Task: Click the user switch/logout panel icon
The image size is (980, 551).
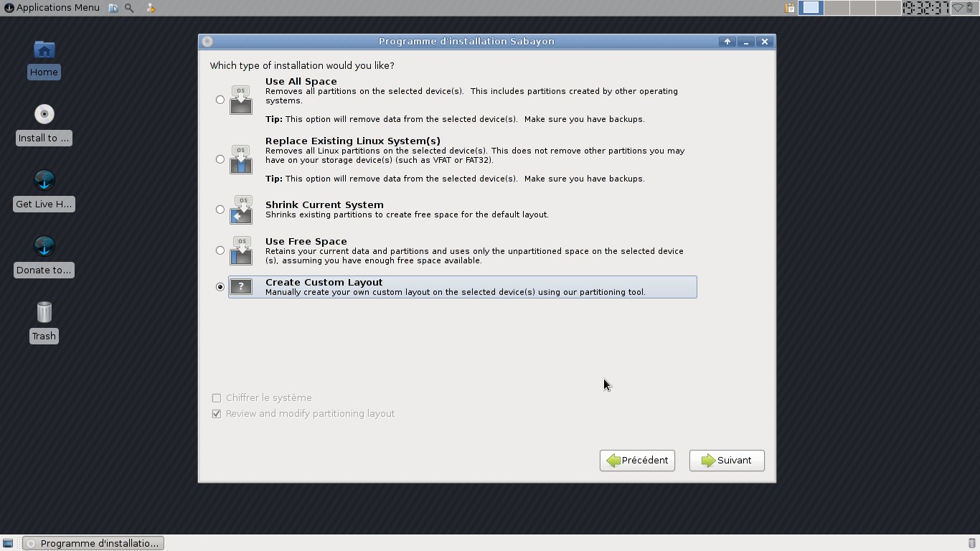Action: pos(151,8)
